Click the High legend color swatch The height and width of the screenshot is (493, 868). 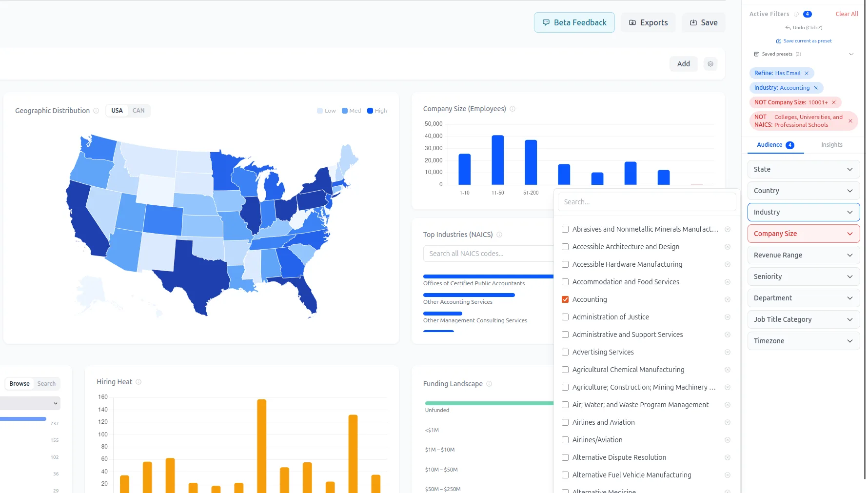pos(370,111)
